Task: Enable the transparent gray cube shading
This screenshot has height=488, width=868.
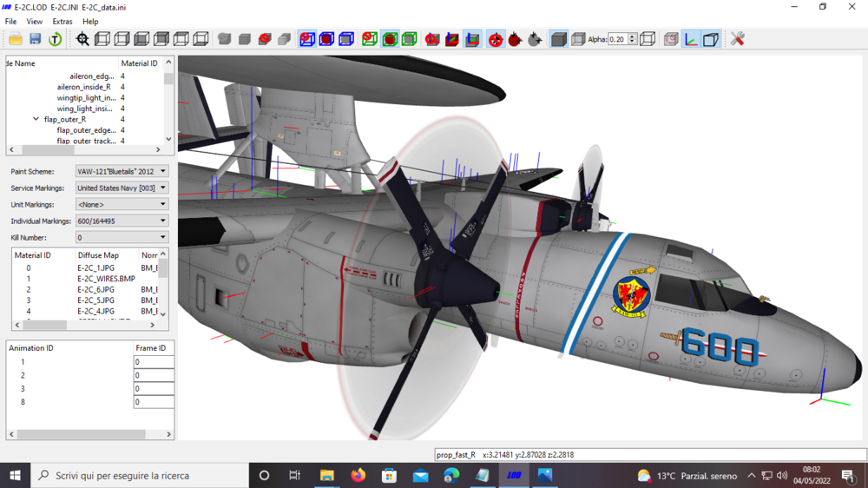Action: (578, 39)
